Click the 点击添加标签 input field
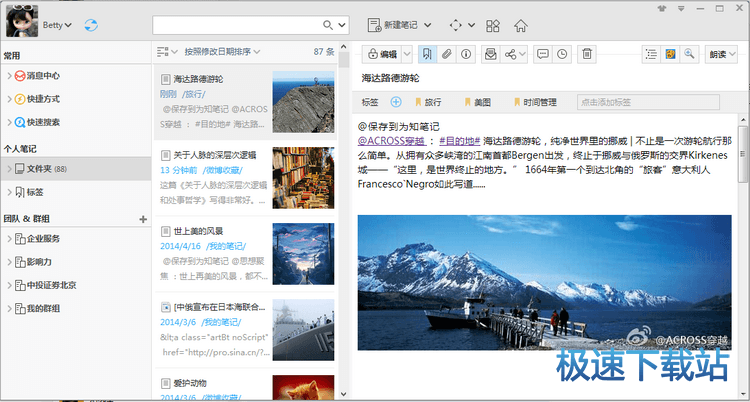750x402 pixels. [x=649, y=102]
